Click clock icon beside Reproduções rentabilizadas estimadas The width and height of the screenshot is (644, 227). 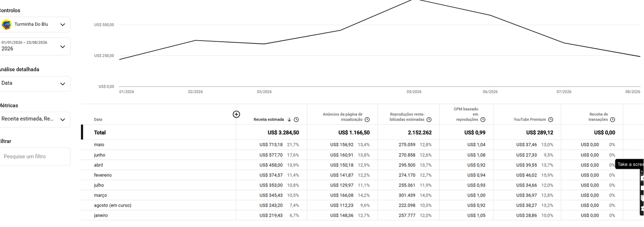click(x=429, y=120)
